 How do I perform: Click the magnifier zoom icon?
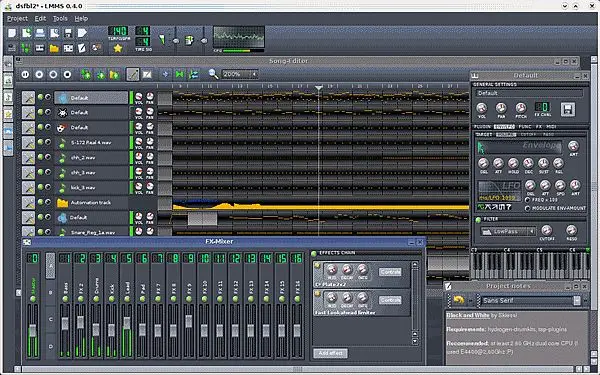click(214, 74)
